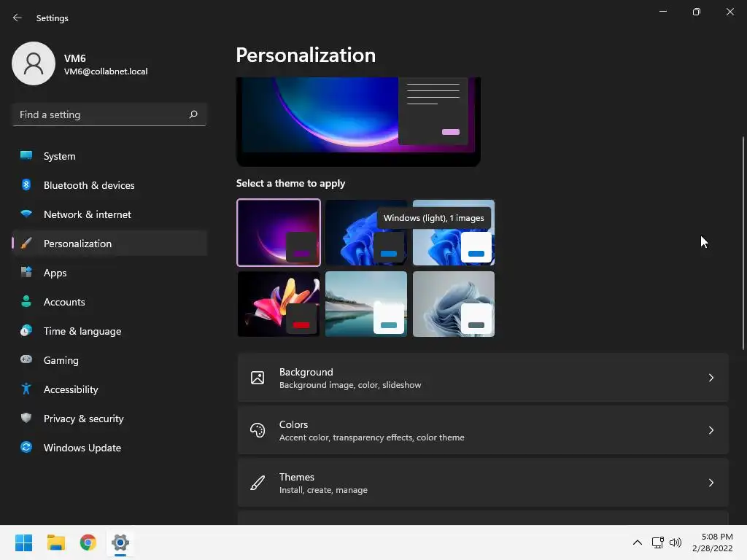Image resolution: width=747 pixels, height=560 pixels.
Task: Click the System monitor icon
Action: (x=26, y=156)
